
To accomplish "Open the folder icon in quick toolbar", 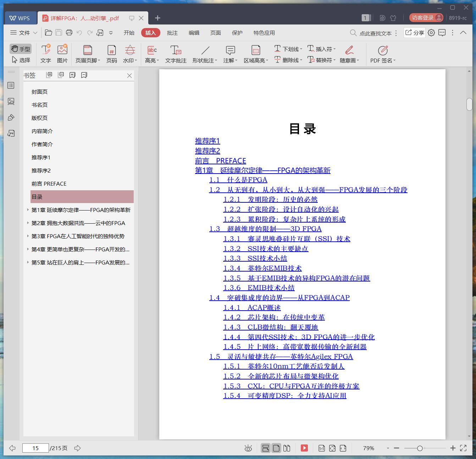I will [x=49, y=33].
